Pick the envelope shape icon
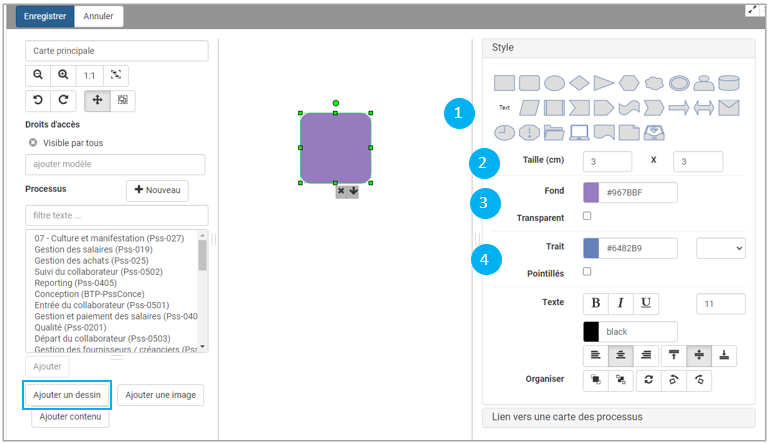Viewport: 770px width, 444px height. (x=728, y=107)
